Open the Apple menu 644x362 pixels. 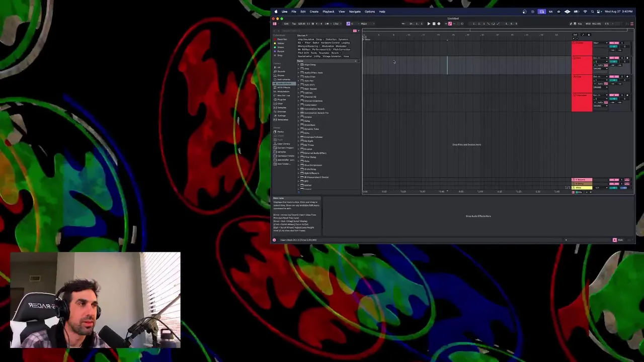point(276,12)
